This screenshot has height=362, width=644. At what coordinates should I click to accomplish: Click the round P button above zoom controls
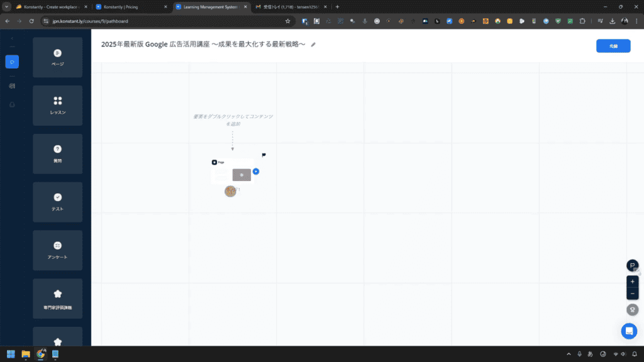633,266
